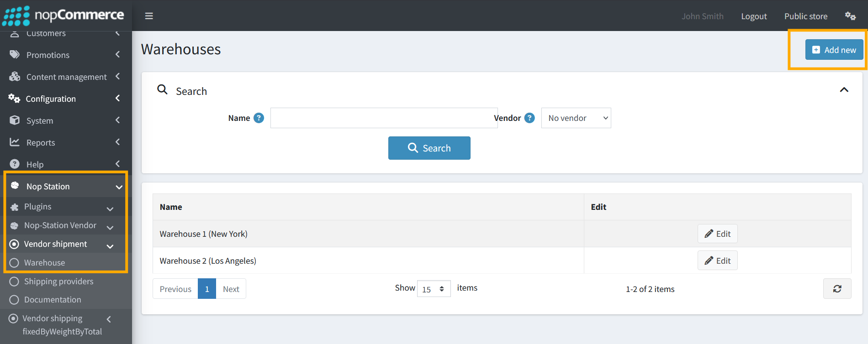Select page 1 in pagination

pyautogui.click(x=207, y=289)
